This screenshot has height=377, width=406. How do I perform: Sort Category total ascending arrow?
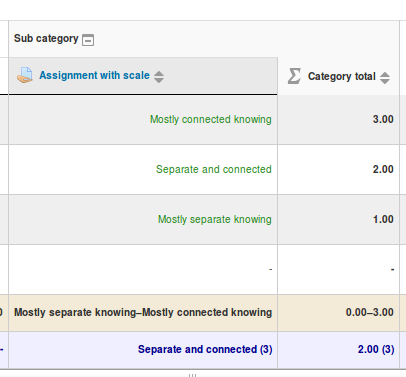click(x=385, y=74)
